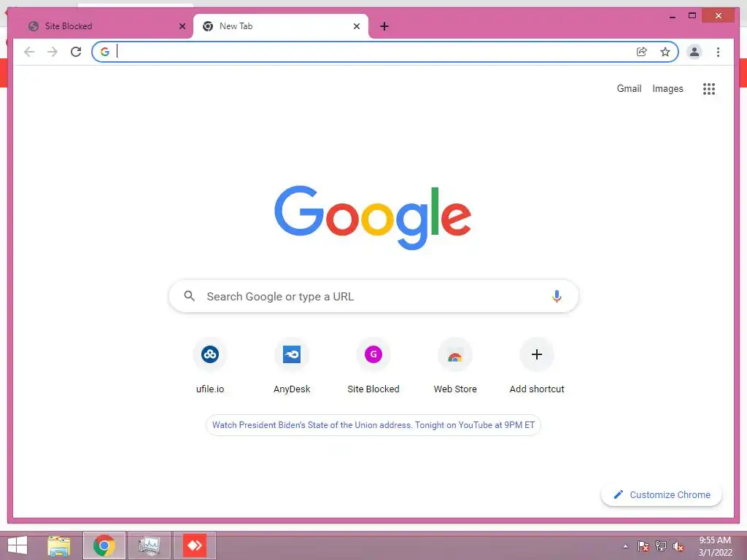Click the magnifier icon in search box
Screen dimensions: 747x560
[189, 296]
